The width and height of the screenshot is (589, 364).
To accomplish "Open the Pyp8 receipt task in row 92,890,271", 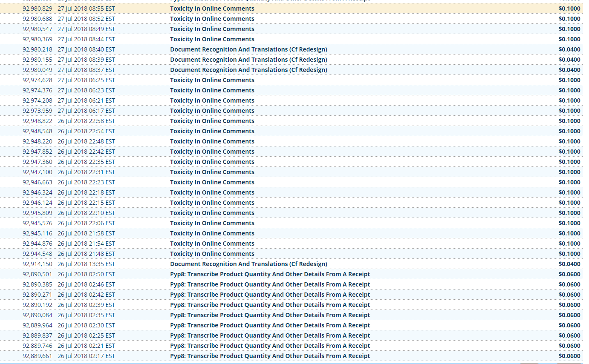I will point(270,295).
